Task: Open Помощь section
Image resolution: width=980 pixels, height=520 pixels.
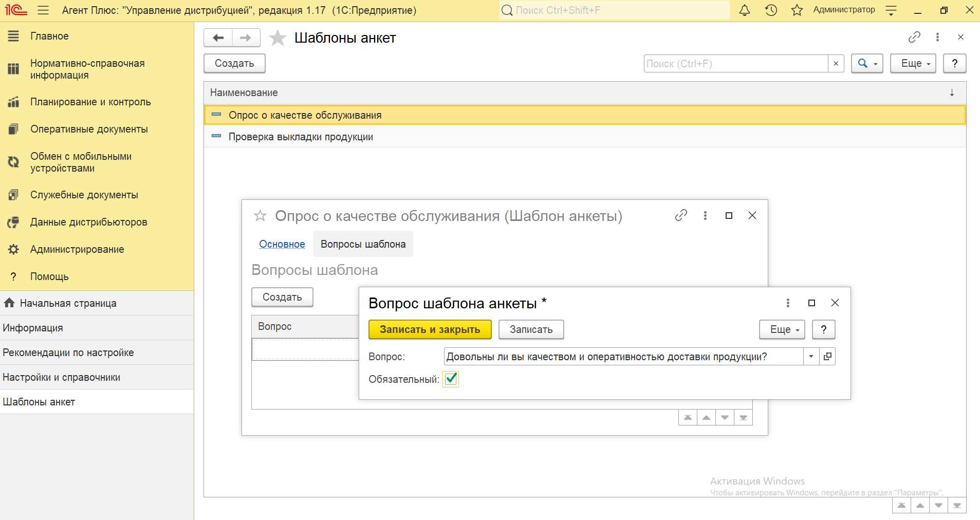Action: pos(49,276)
